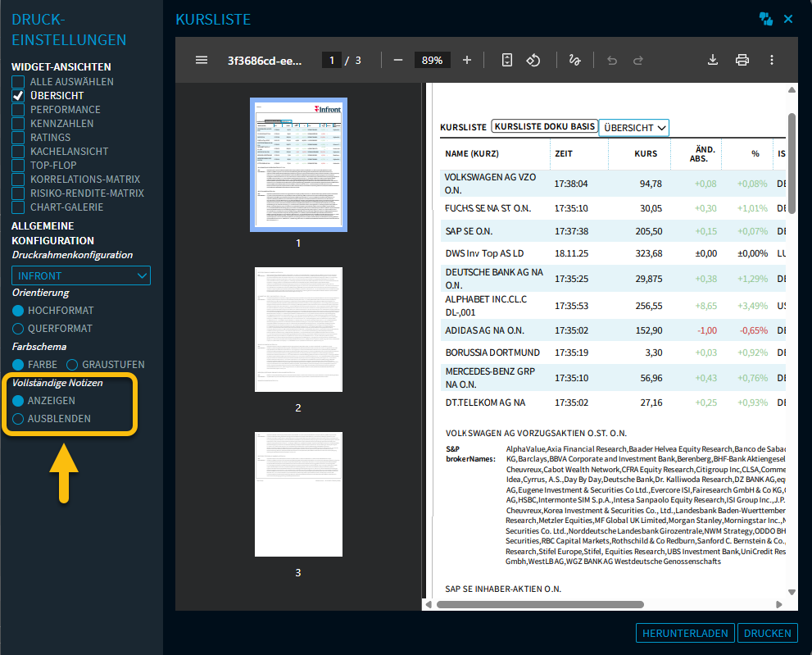Rotate the PDF document counterclockwise
This screenshot has width=812, height=655.
(533, 60)
